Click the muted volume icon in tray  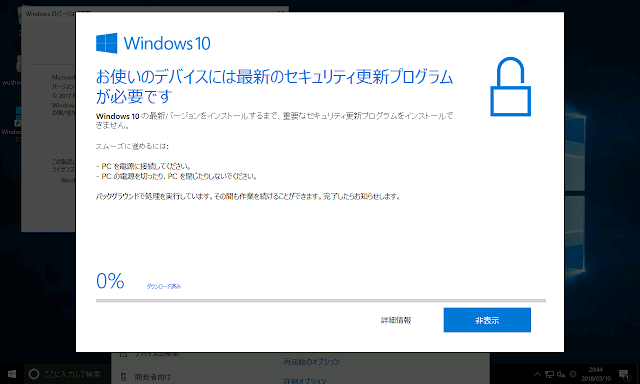pos(561,374)
